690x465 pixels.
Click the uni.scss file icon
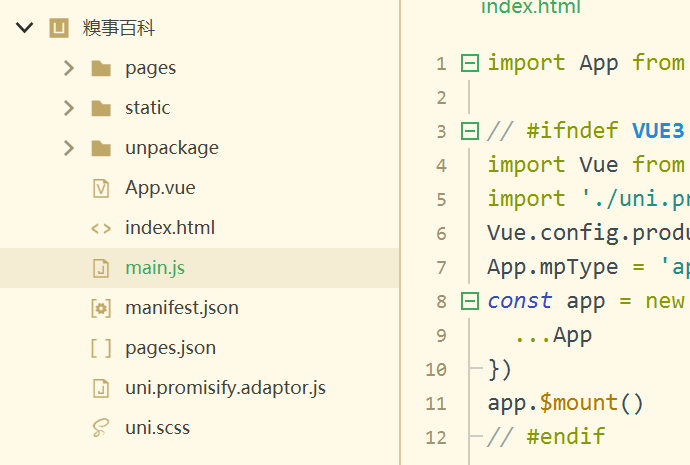pos(101,428)
